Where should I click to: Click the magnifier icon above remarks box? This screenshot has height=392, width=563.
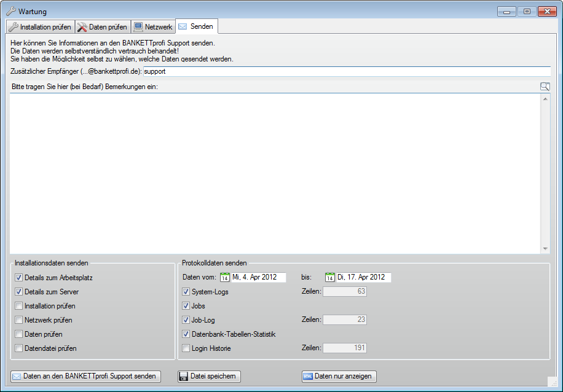pyautogui.click(x=545, y=87)
